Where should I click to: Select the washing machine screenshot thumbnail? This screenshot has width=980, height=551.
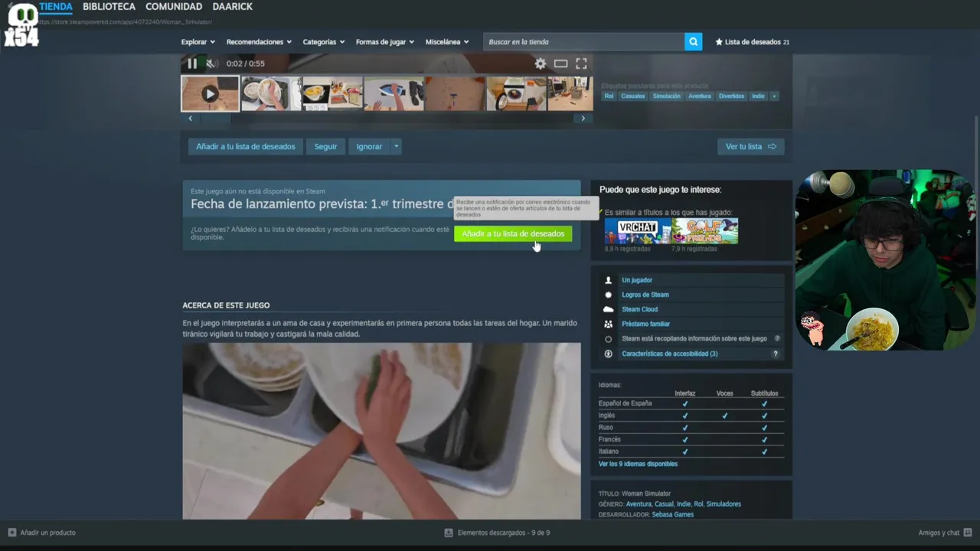(x=516, y=93)
